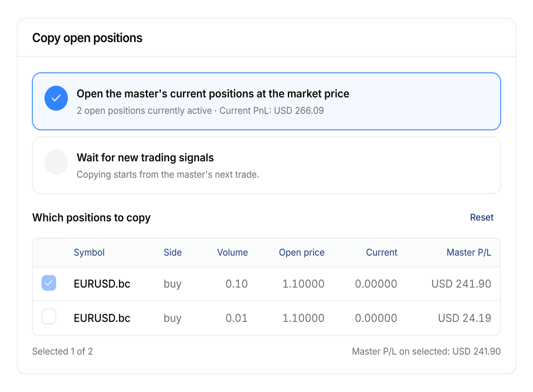Click the USD 24.19 P/L cell
This screenshot has width=533, height=392.
[465, 318]
